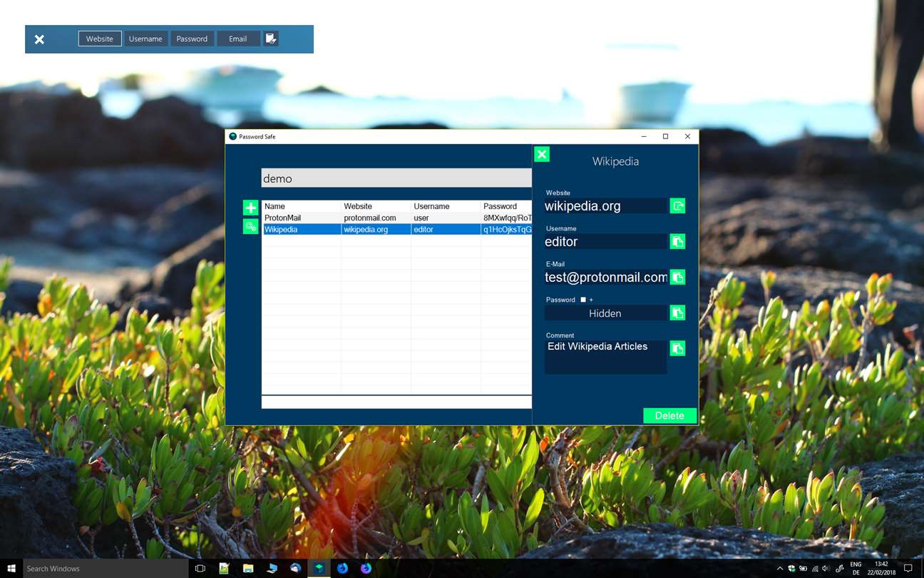
Task: Click the ProtonMail password cell starting with 8MXwfqq
Action: 506,218
